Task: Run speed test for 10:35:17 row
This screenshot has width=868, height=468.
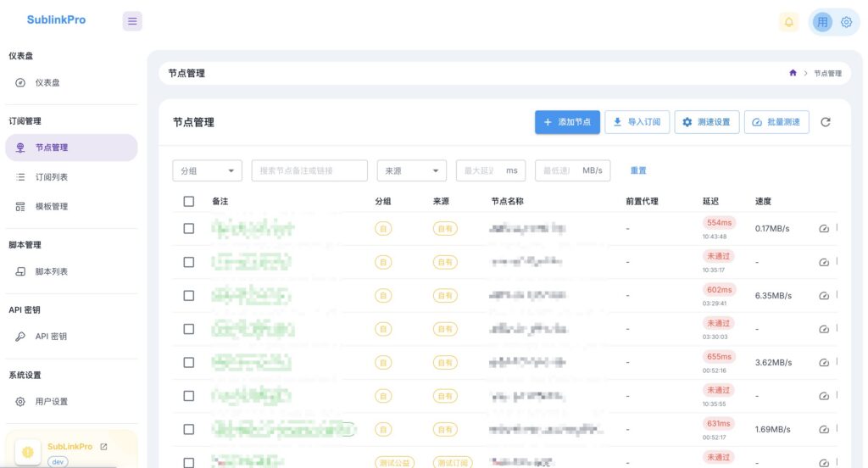Action: 824,262
